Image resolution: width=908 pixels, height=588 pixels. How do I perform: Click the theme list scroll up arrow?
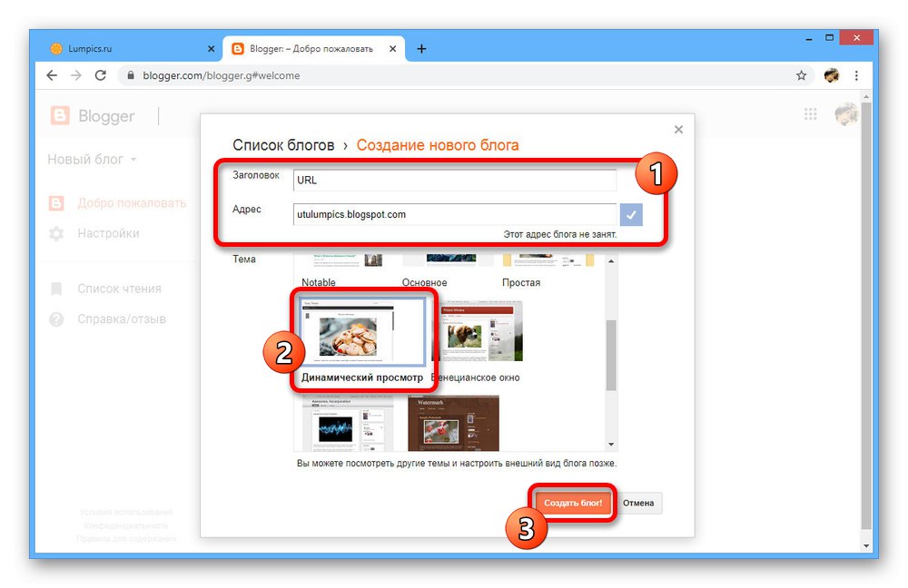611,261
